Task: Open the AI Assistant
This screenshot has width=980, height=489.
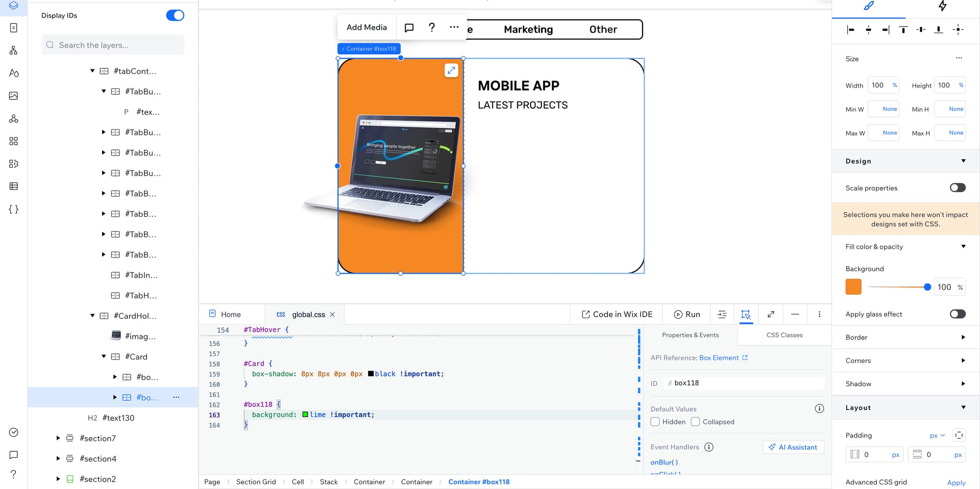Action: pos(794,447)
